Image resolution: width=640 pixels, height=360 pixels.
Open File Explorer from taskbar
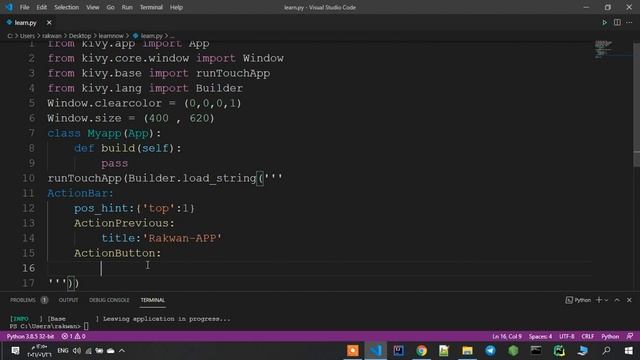[x=467, y=351]
